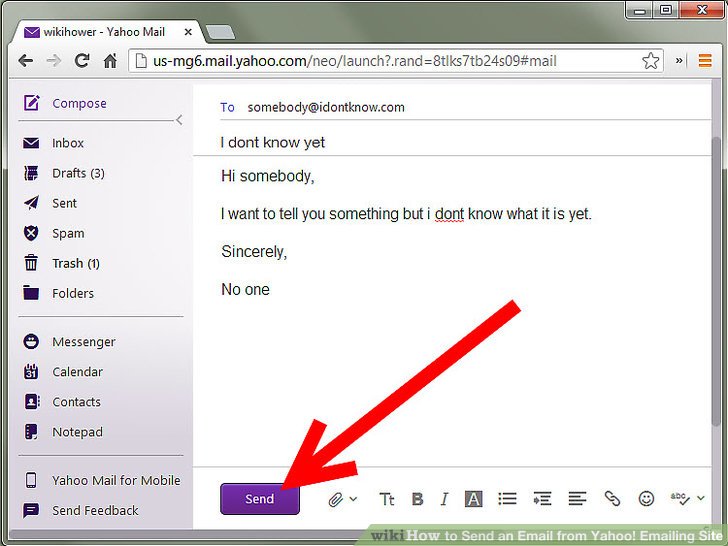The image size is (728, 546).
Task: Open the Calendar icon
Action: click(x=31, y=371)
